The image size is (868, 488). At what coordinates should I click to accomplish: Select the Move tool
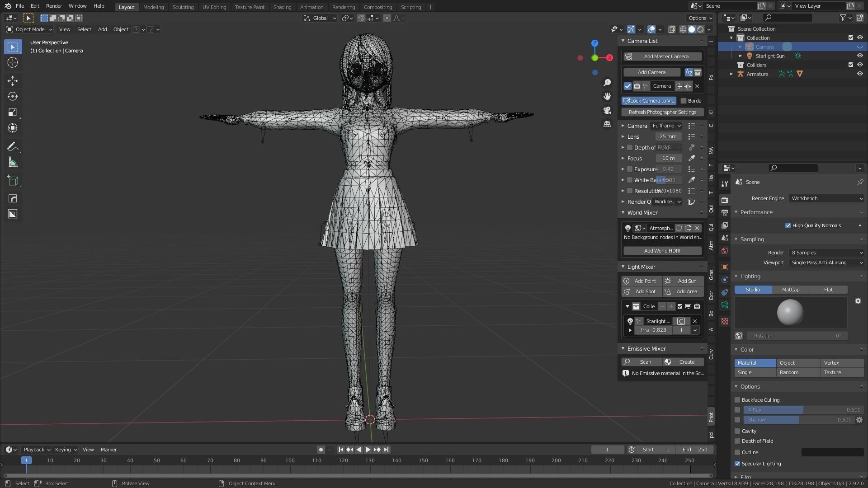point(13,81)
